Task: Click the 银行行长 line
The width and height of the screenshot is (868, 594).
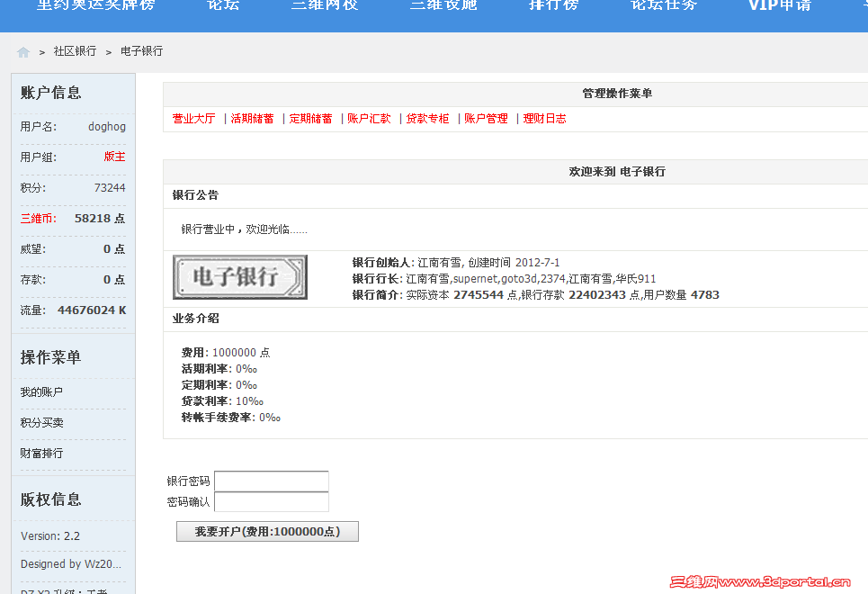Action: coord(504,279)
